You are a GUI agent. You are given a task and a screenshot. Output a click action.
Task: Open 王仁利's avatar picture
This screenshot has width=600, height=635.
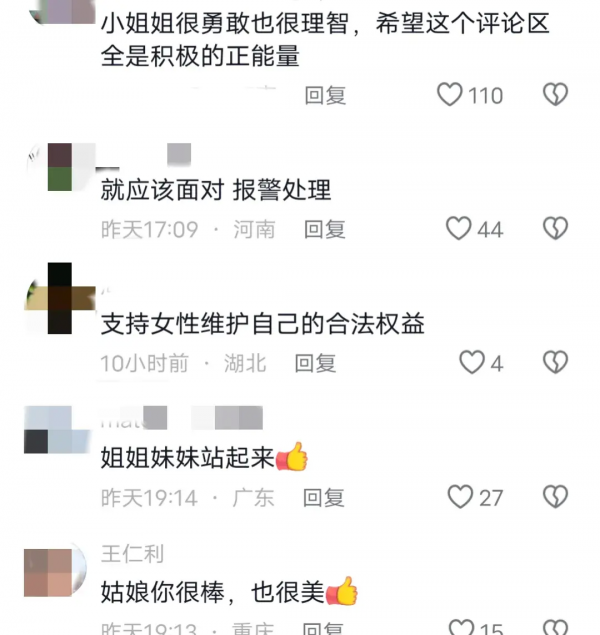tap(55, 572)
